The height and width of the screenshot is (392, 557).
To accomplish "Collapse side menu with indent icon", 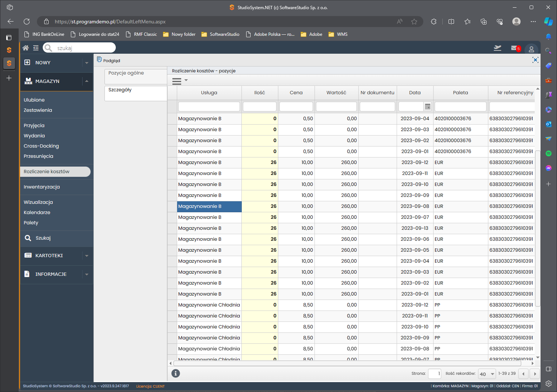I will pyautogui.click(x=36, y=48).
